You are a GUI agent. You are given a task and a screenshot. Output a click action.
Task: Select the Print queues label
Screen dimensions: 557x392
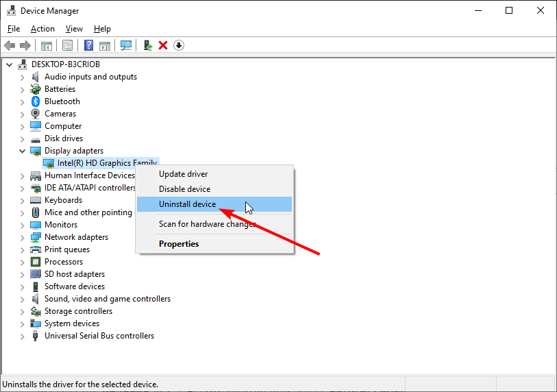[66, 249]
